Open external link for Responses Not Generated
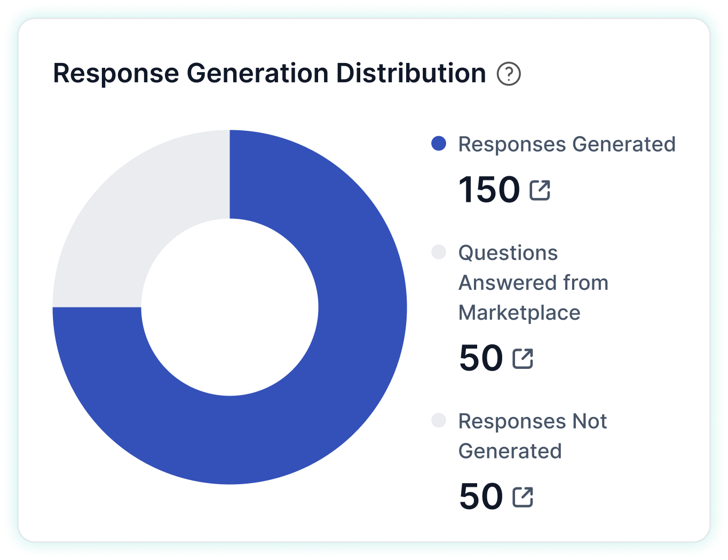728x560 pixels. (523, 497)
